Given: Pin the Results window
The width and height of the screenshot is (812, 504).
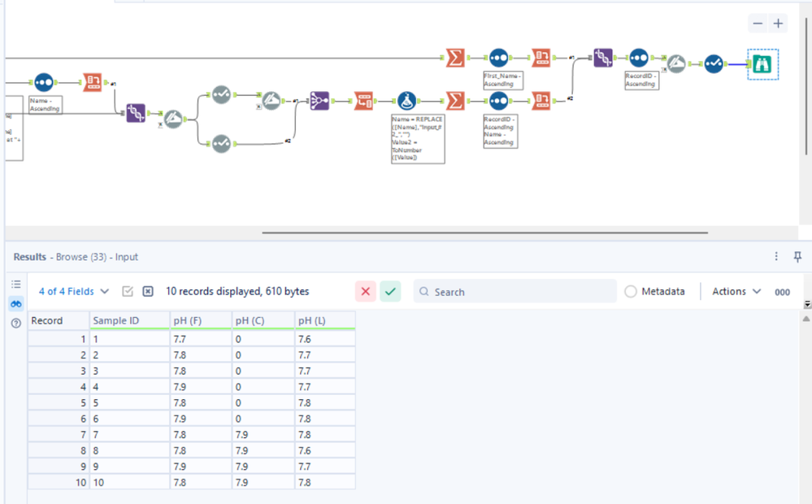Looking at the screenshot, I should (797, 256).
